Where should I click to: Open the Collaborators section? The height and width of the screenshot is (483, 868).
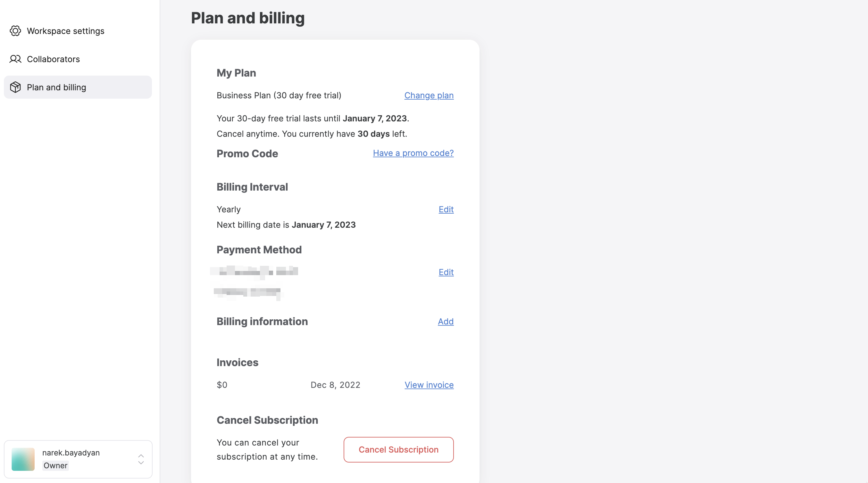[x=78, y=59]
